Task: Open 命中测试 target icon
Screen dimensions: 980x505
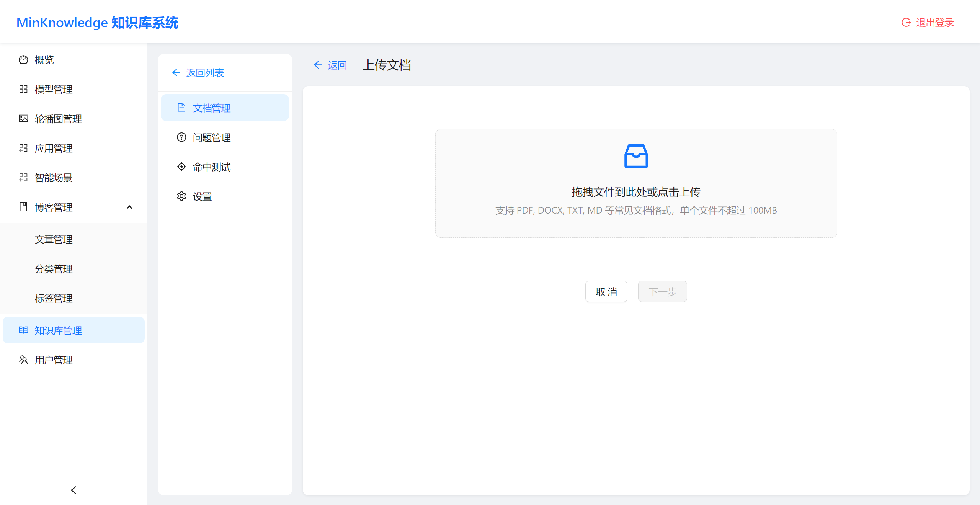Action: pos(181,167)
